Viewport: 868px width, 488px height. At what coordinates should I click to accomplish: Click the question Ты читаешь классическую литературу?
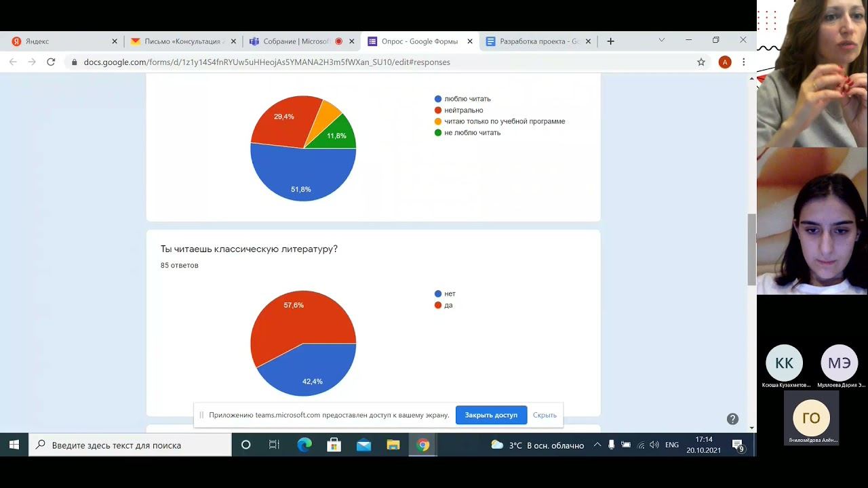pos(249,249)
